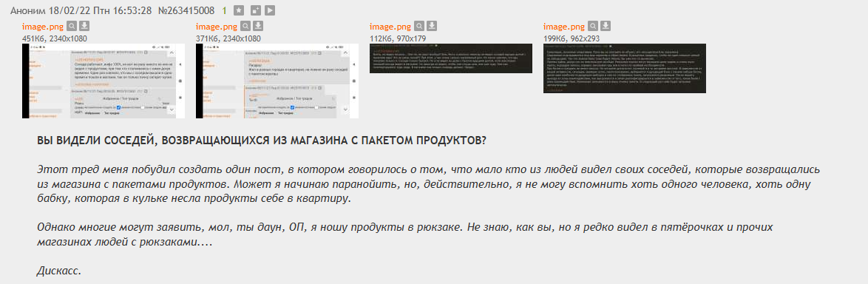This screenshot has width=868, height=284.
Task: Search fourth image.png with magnifier icon
Action: tap(593, 26)
